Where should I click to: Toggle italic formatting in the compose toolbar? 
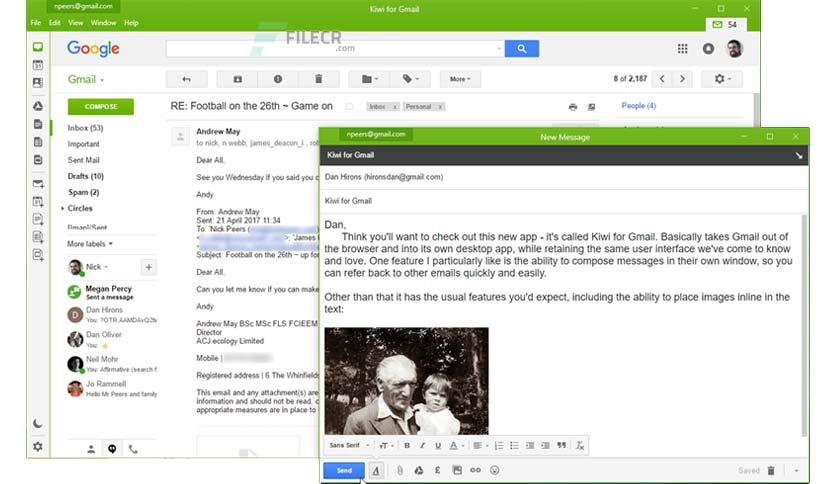[x=422, y=446]
